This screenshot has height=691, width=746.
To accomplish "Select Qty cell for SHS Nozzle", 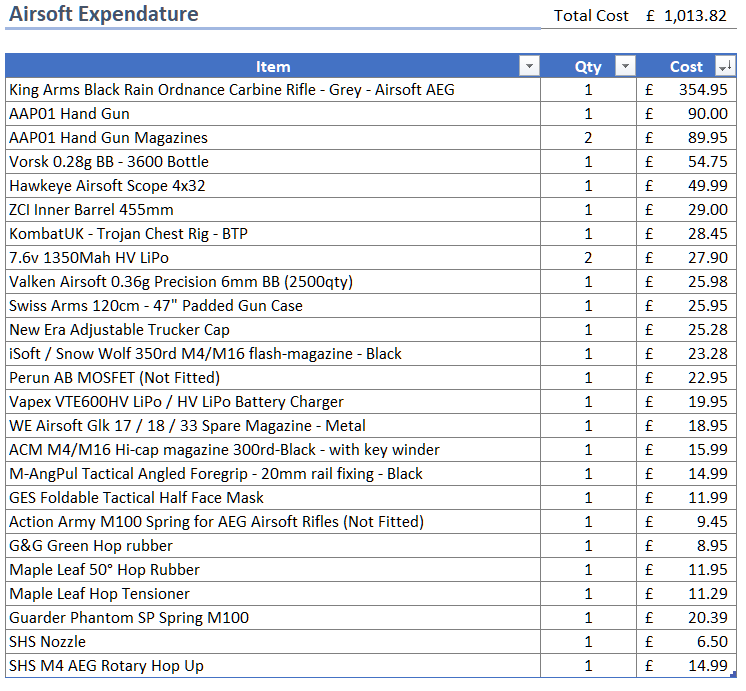I will click(x=589, y=642).
